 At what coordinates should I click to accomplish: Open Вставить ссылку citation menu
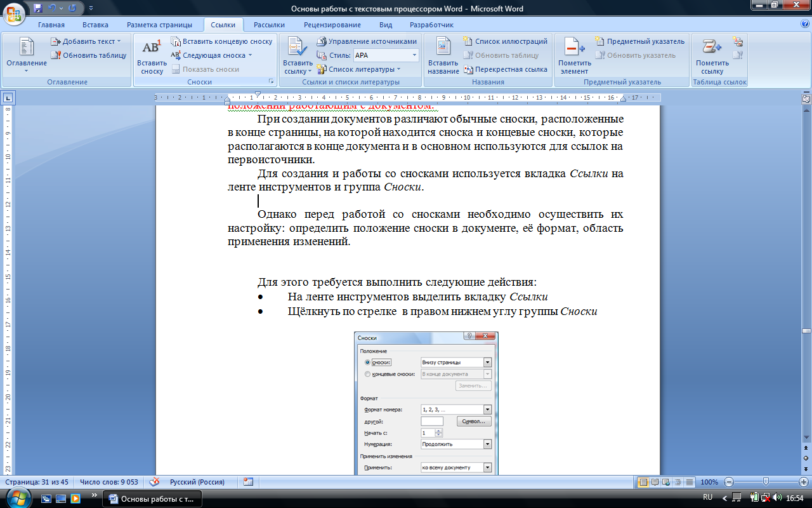pos(298,56)
